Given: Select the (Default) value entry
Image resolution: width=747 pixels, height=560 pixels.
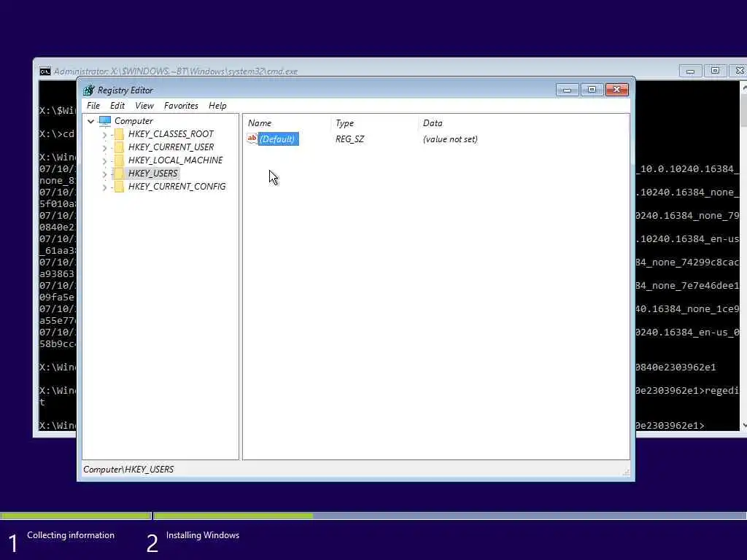Looking at the screenshot, I should tap(277, 139).
